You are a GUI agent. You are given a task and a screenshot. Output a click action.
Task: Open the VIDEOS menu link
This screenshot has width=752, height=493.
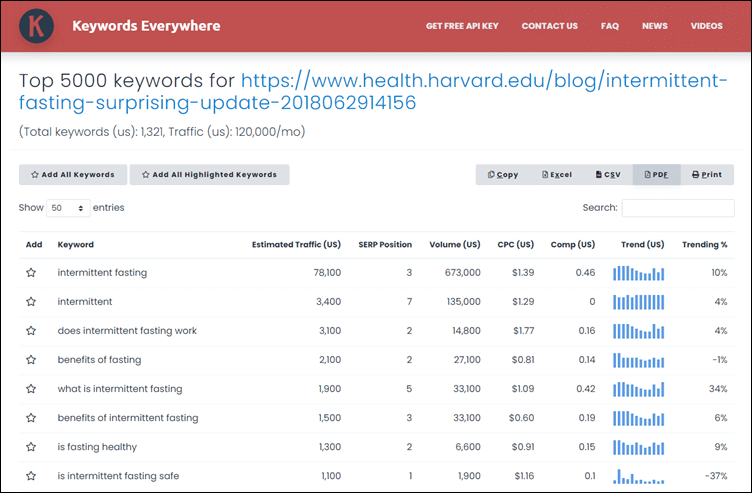[x=706, y=26]
